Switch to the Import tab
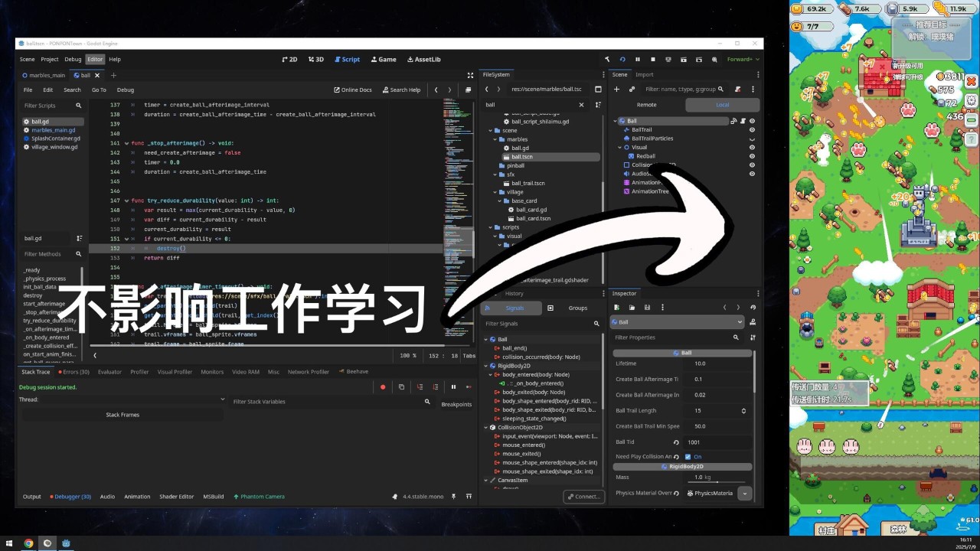Image resolution: width=980 pixels, height=551 pixels. pos(644,74)
